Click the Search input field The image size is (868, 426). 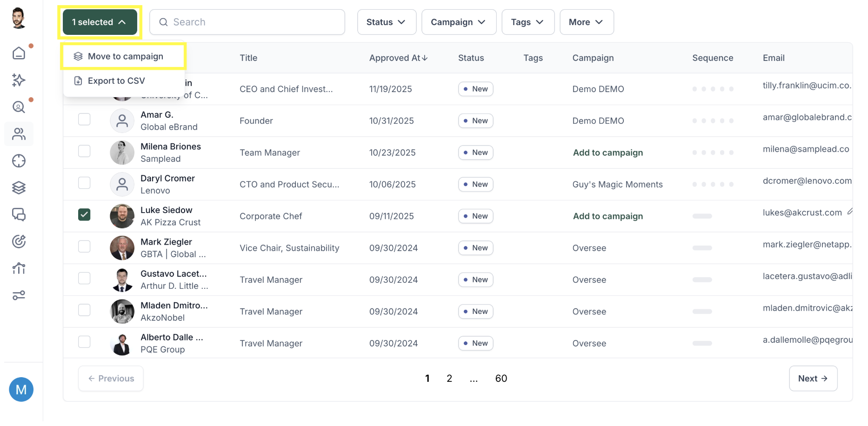[247, 22]
